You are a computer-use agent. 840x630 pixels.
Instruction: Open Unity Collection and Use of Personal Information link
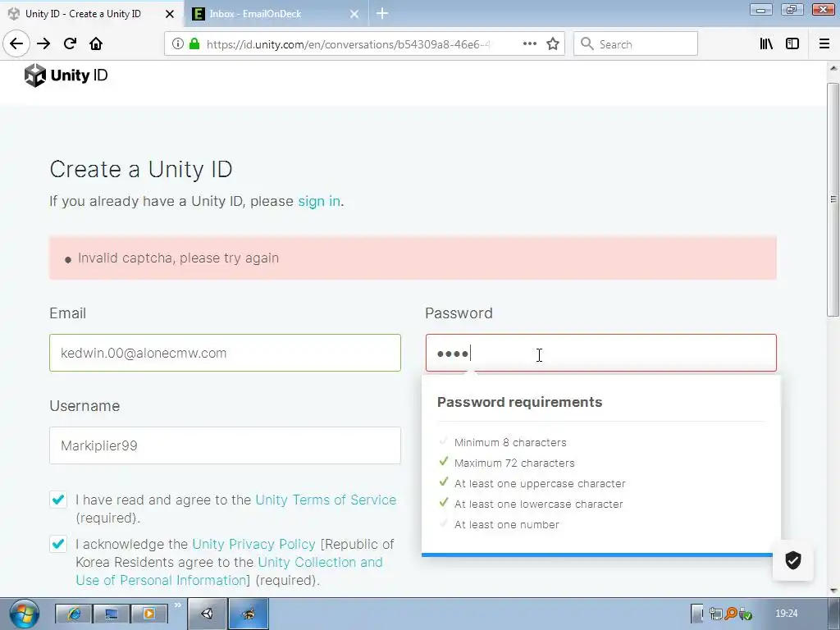pyautogui.click(x=230, y=571)
